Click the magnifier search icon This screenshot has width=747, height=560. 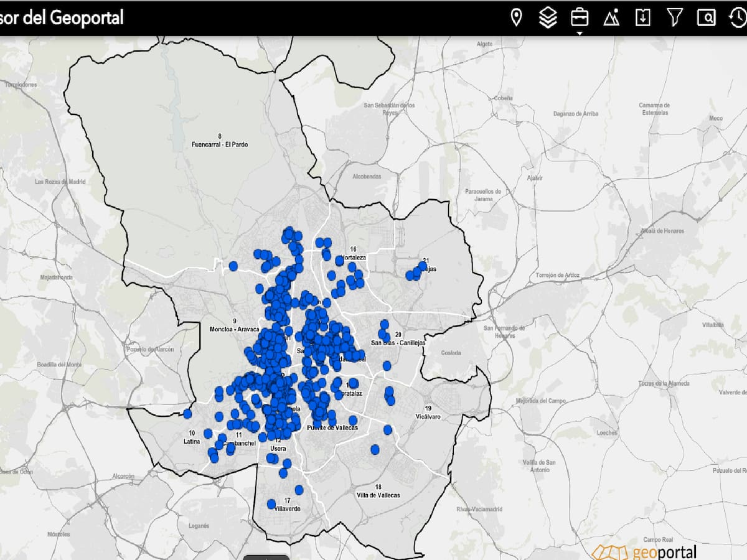(x=707, y=17)
